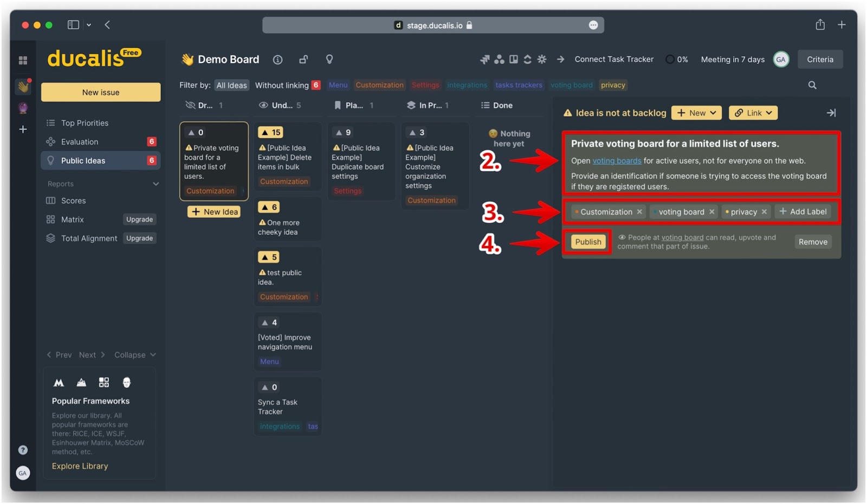Open the Collapse dropdown in the sidebar

(135, 355)
